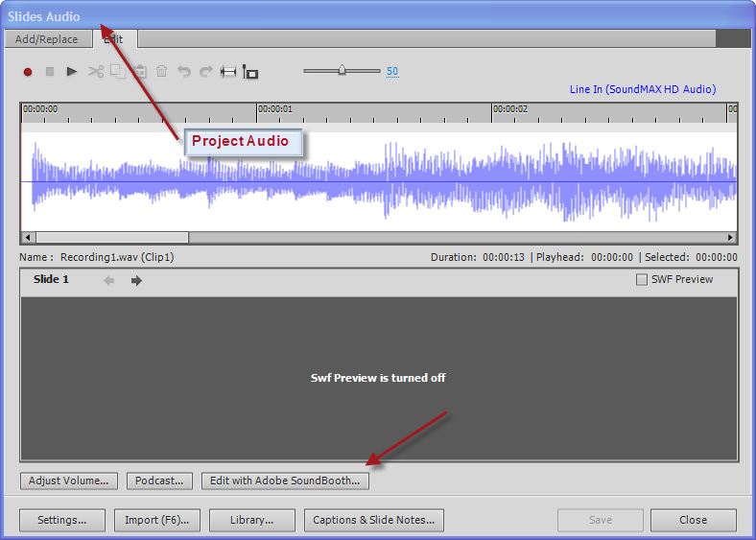Click the Copy icon in toolbar
The image size is (756, 540).
coord(117,72)
